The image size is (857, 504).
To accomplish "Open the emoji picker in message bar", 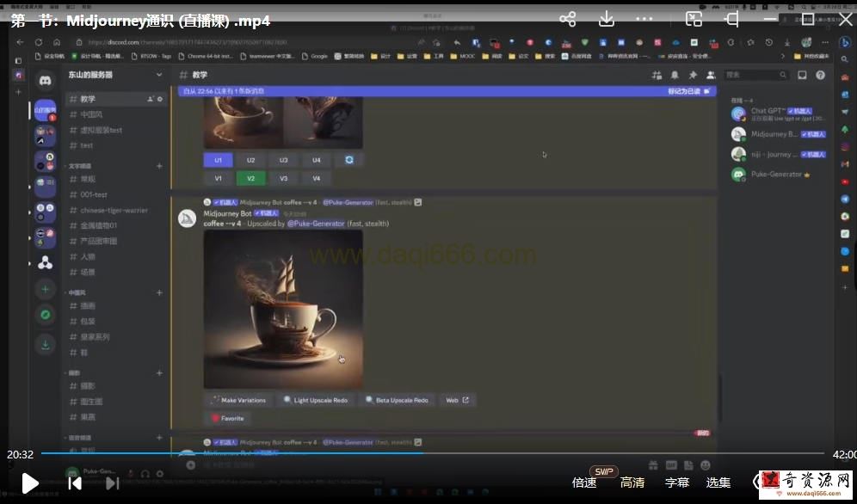I will pos(706,465).
